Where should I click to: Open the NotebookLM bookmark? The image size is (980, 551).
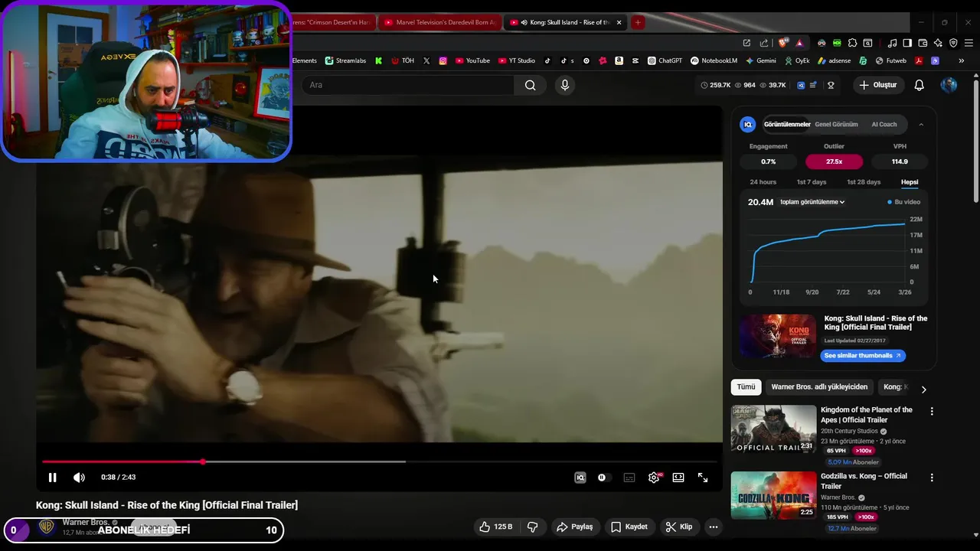tap(714, 60)
